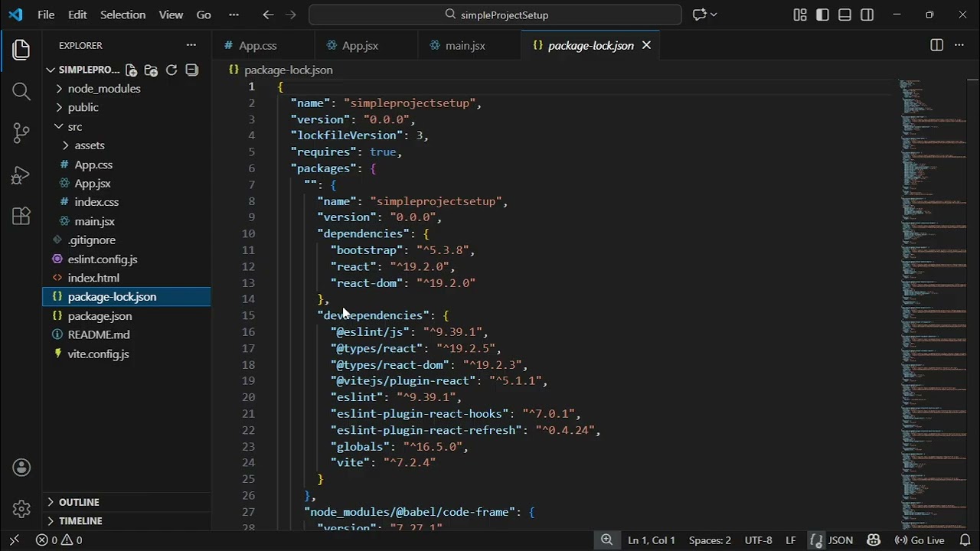Open the Edit menu

(x=77, y=15)
